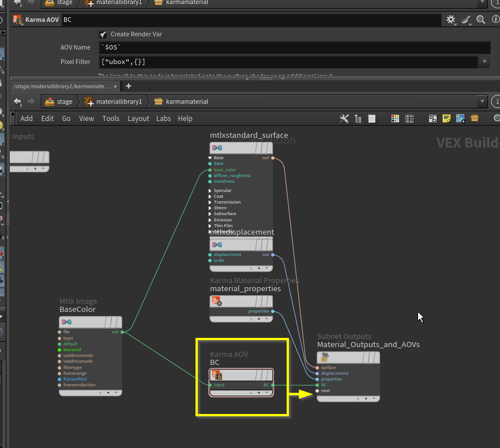Open the Pixel Filter dropdown arrow
This screenshot has height=448, width=500.
[484, 62]
